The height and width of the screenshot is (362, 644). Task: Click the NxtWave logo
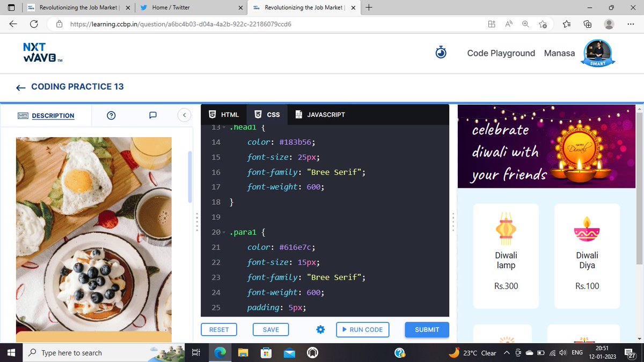(x=43, y=53)
